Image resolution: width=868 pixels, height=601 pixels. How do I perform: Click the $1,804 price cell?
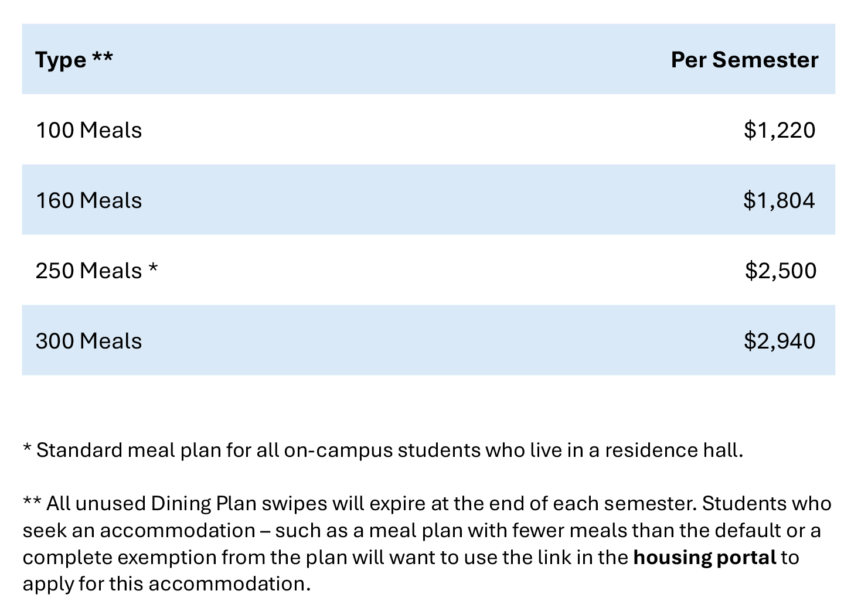click(779, 200)
